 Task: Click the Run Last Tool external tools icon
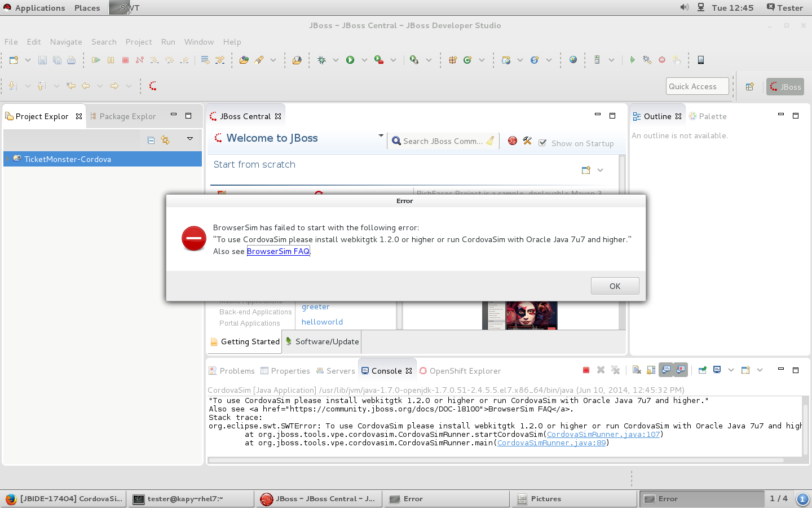[x=379, y=60]
